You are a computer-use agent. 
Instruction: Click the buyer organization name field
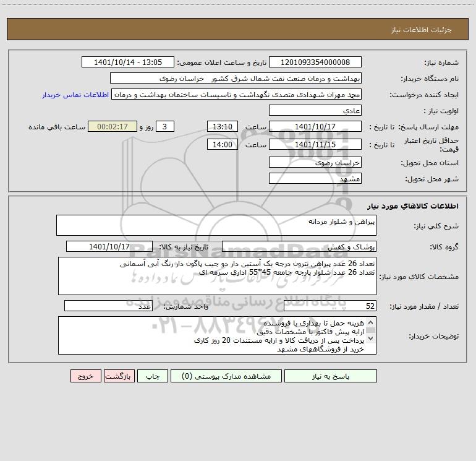point(236,79)
